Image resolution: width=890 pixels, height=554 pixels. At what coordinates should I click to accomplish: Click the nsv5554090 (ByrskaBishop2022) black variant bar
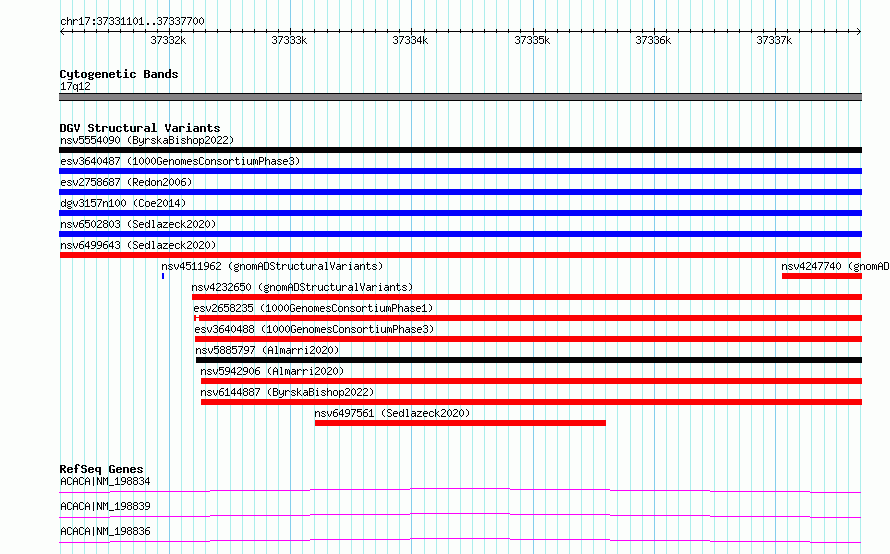coord(460,150)
